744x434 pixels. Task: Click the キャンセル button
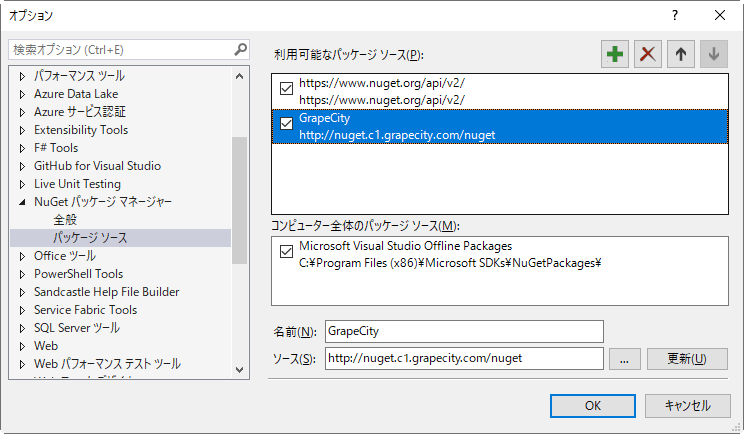point(685,406)
